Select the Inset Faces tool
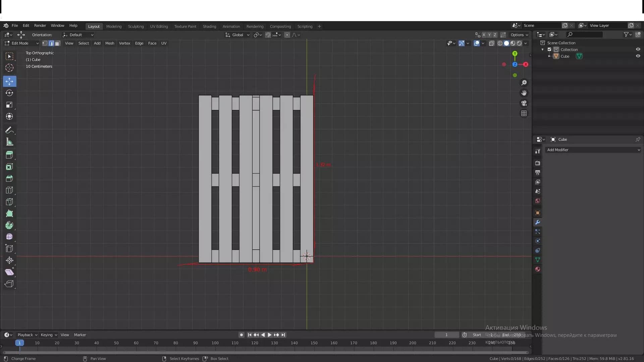The height and width of the screenshot is (362, 644). [9, 167]
